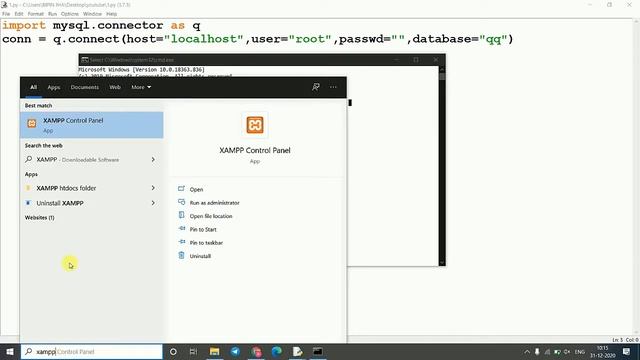Open the Help menu in IDLE editor

[x=111, y=14]
